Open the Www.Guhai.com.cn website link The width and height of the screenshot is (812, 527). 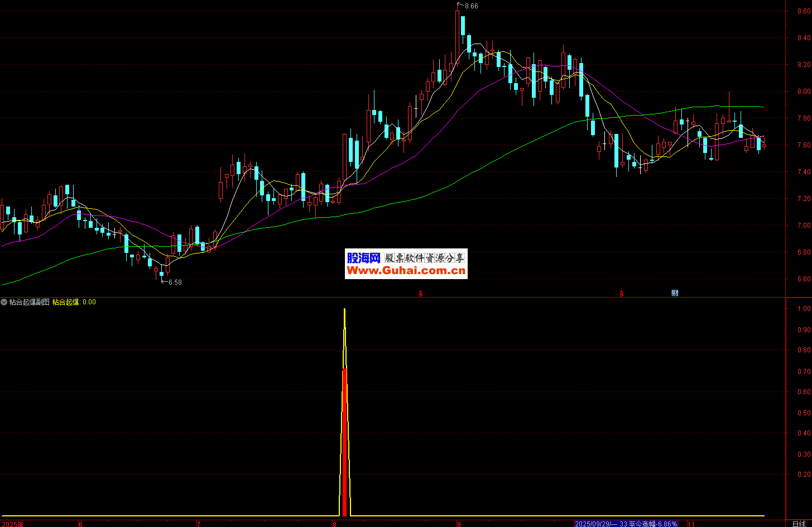point(406,271)
